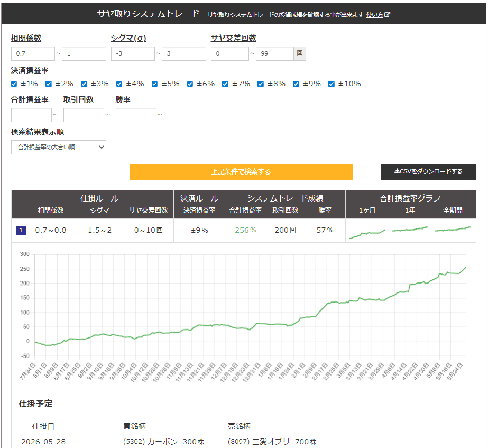
Task: Click the ±9% settlement rate value
Action: pyautogui.click(x=199, y=231)
